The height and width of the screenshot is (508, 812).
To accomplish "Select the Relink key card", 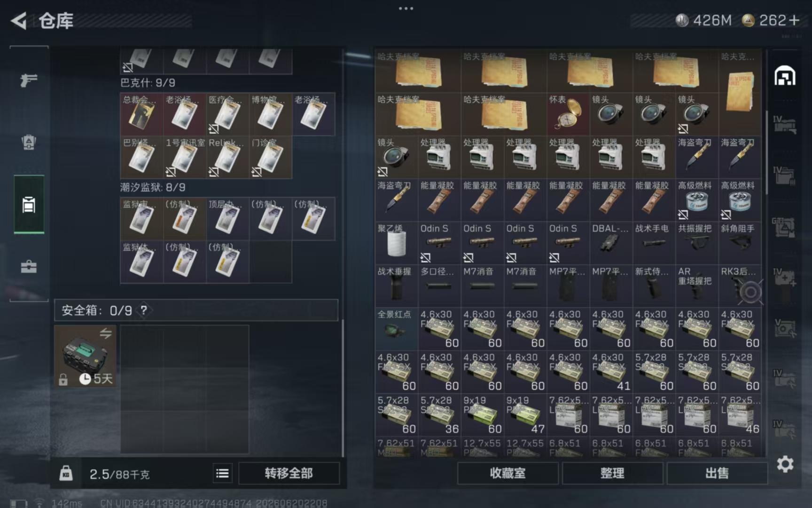I will point(227,157).
